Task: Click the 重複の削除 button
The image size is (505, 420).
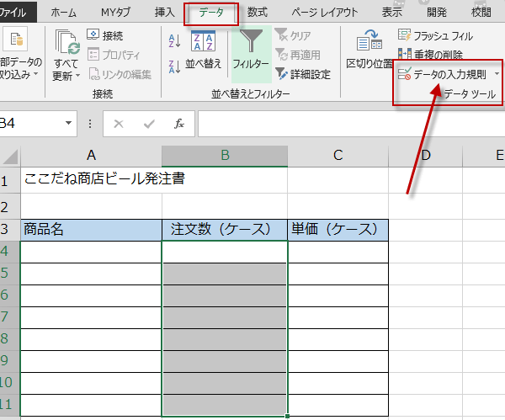Action: click(430, 55)
